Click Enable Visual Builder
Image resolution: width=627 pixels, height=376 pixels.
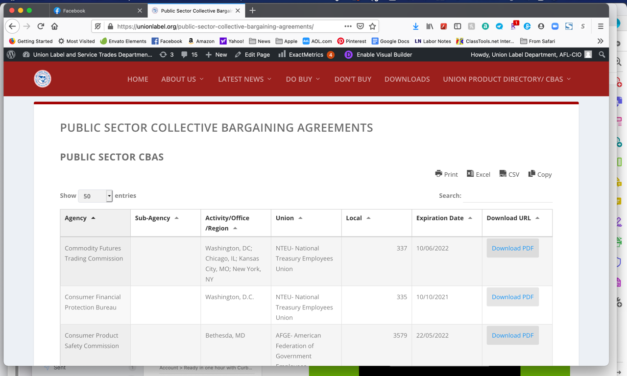pyautogui.click(x=378, y=55)
